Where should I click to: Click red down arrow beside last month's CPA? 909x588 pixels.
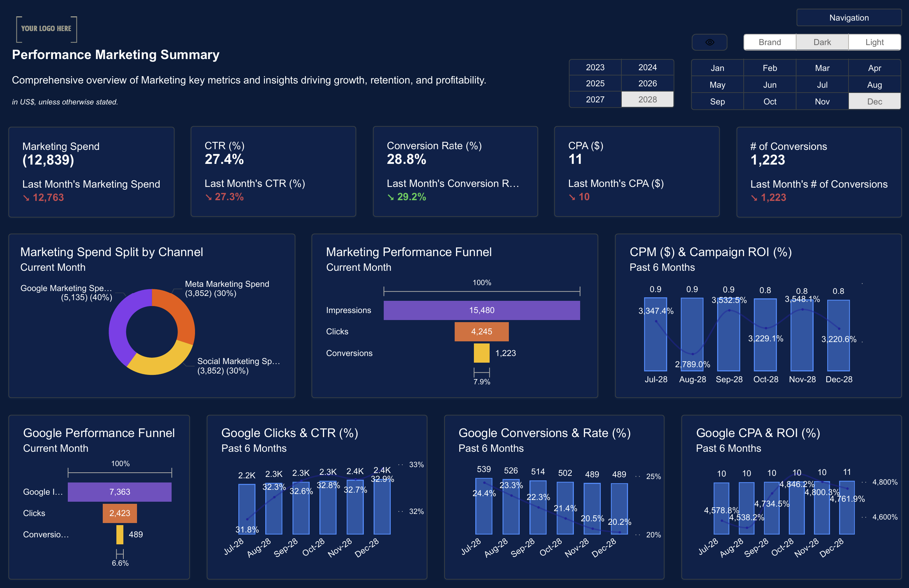[x=572, y=197]
